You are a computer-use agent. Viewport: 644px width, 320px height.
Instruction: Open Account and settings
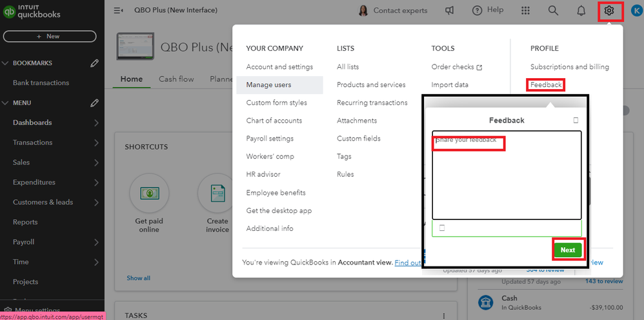click(279, 66)
